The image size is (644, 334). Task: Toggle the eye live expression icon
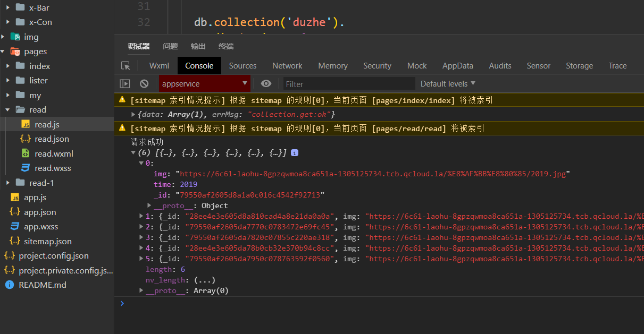pyautogui.click(x=266, y=83)
